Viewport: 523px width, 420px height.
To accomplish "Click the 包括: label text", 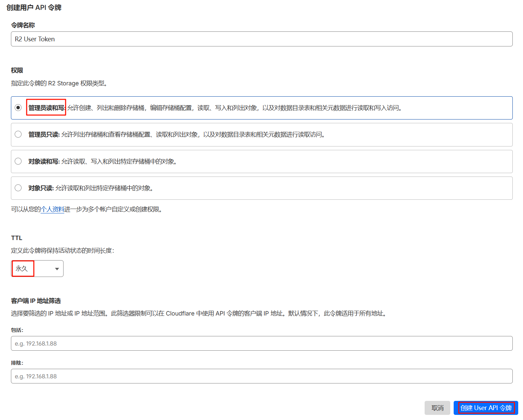I will tap(17, 330).
